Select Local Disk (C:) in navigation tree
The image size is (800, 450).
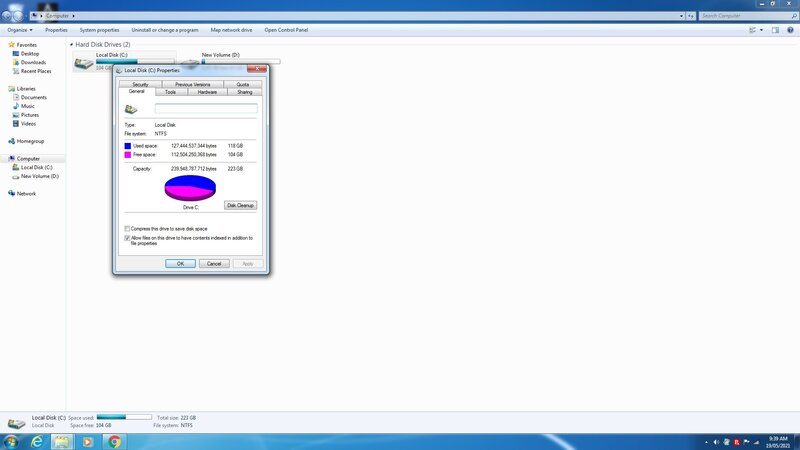36,167
